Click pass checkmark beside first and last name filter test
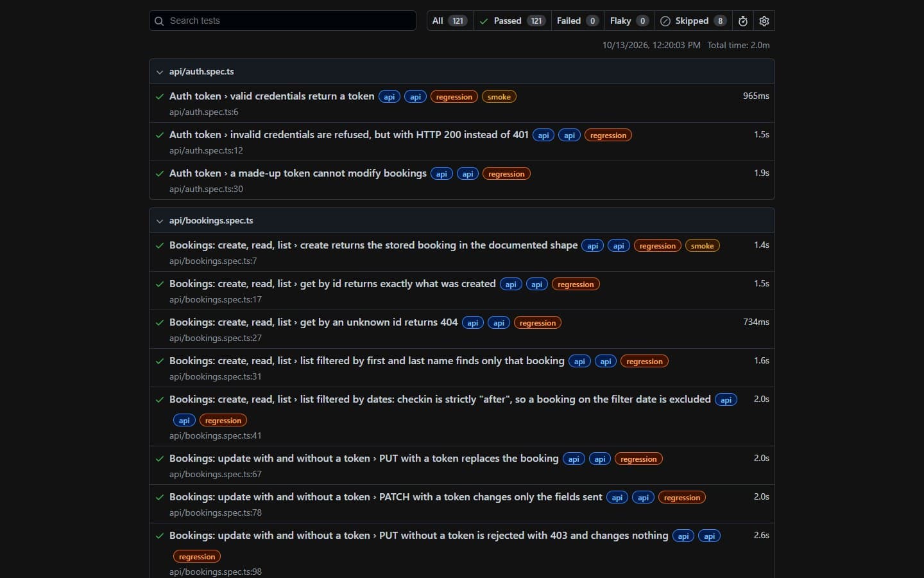This screenshot has height=578, width=924. [x=160, y=361]
